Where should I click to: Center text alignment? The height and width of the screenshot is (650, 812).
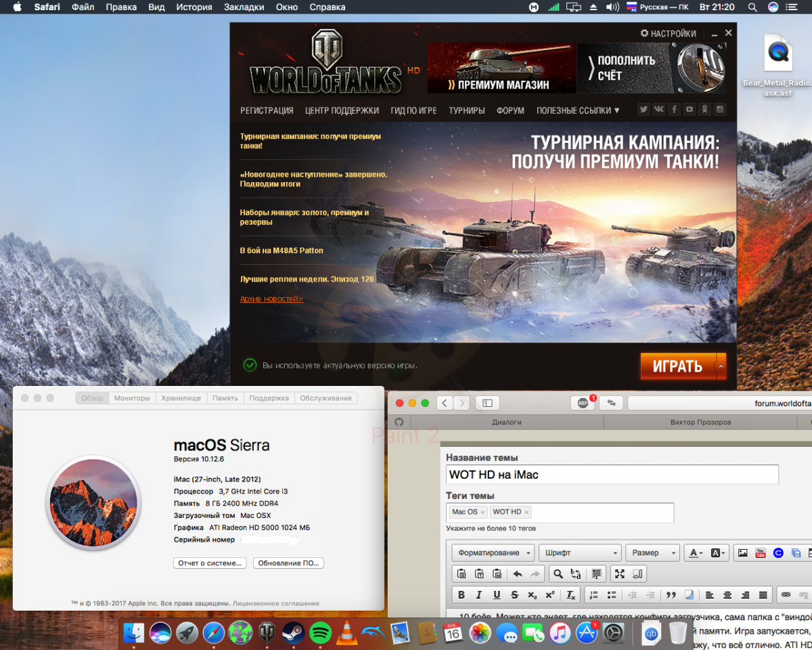(x=727, y=595)
